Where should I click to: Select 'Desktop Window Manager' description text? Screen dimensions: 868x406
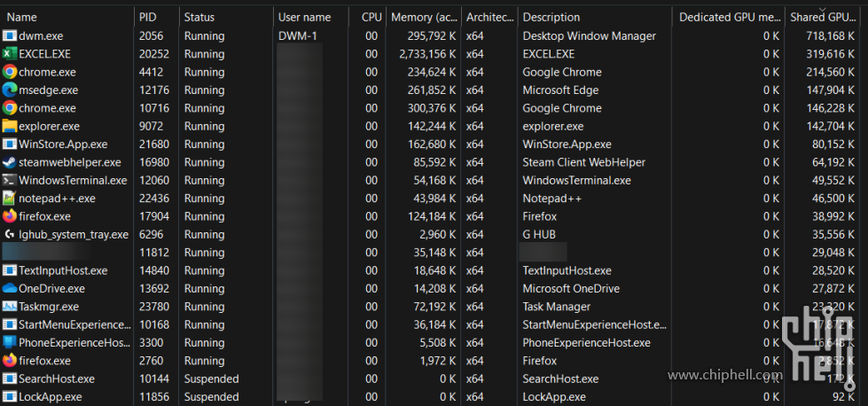589,36
